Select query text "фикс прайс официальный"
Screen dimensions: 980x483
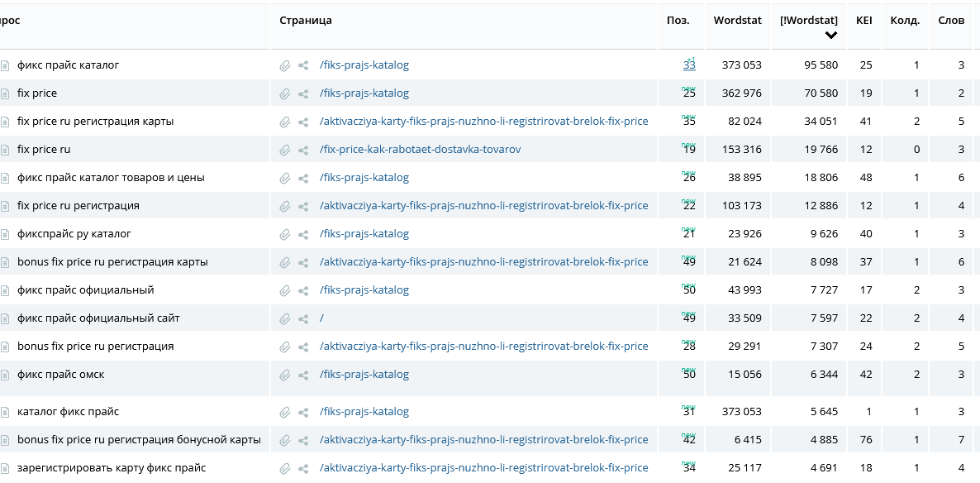[x=85, y=290]
